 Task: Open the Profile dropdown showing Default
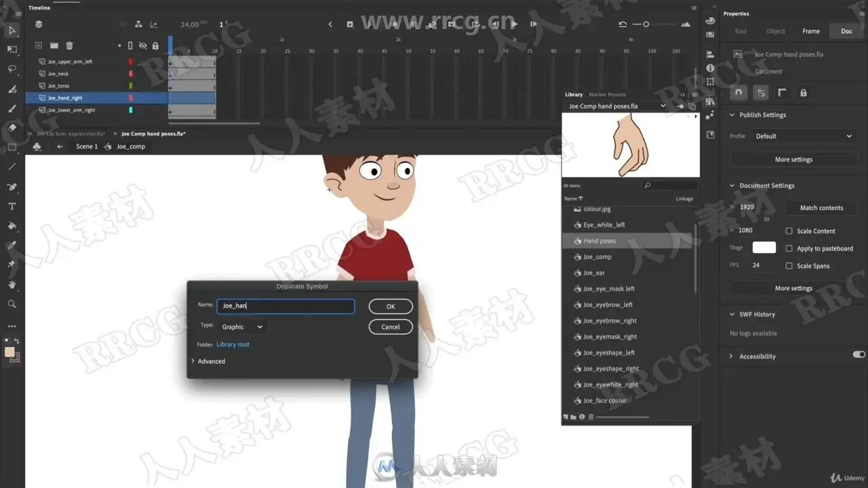804,136
